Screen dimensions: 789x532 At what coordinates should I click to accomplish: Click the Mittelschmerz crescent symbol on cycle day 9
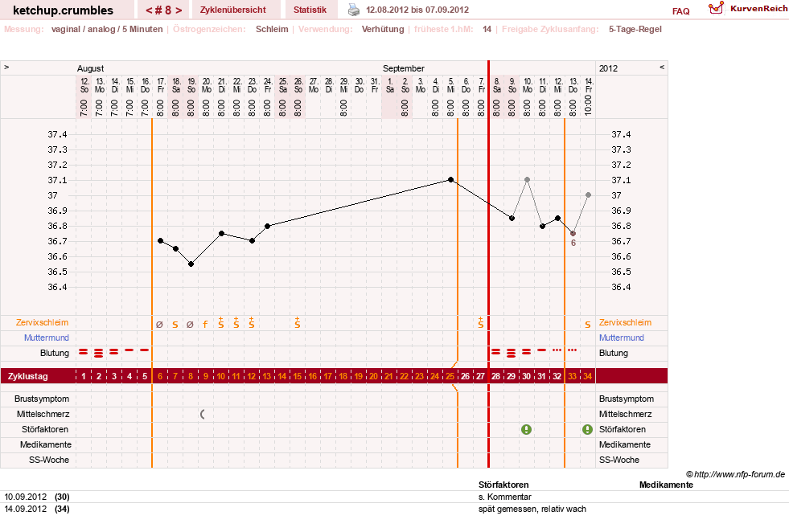click(x=203, y=415)
